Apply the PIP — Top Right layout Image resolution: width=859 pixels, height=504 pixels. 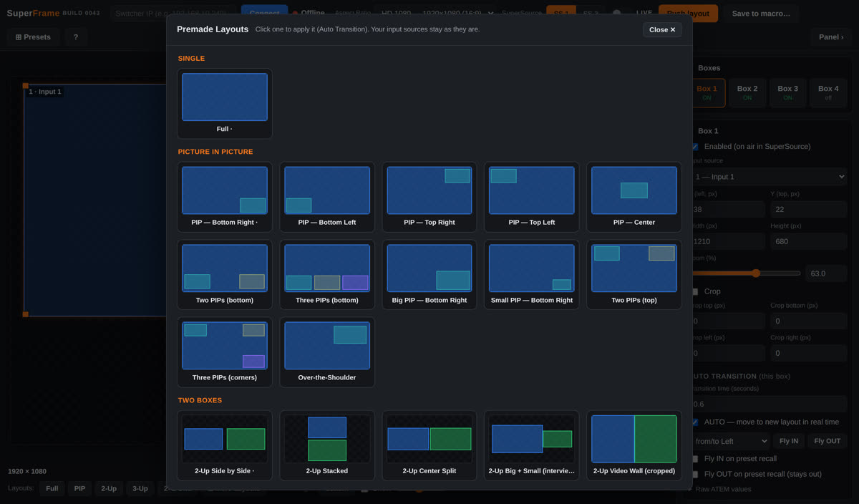(x=429, y=197)
